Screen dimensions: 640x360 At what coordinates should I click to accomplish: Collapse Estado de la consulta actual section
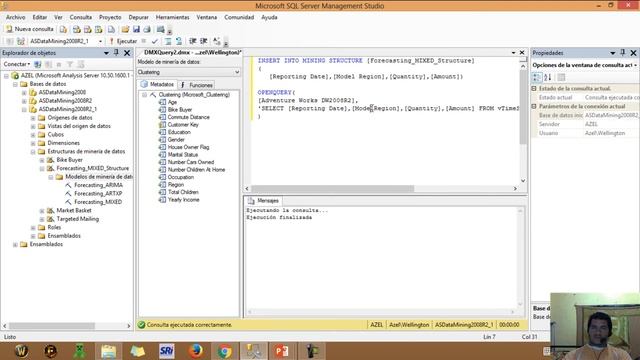(534, 89)
